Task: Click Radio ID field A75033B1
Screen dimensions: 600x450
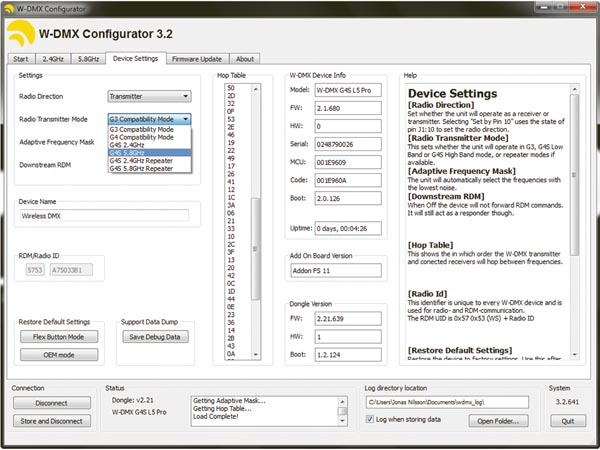Action: coord(71,270)
